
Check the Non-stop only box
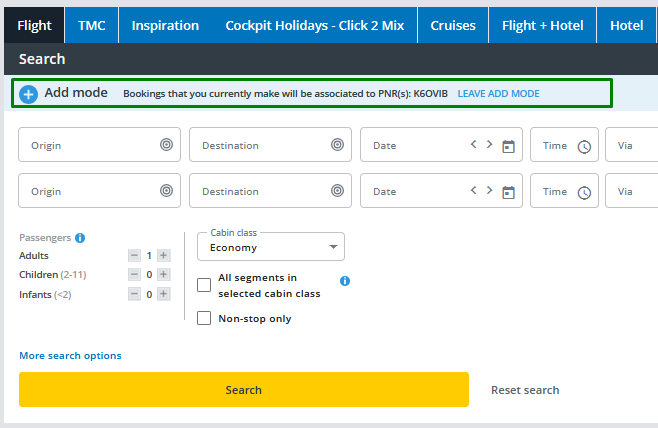click(x=204, y=319)
